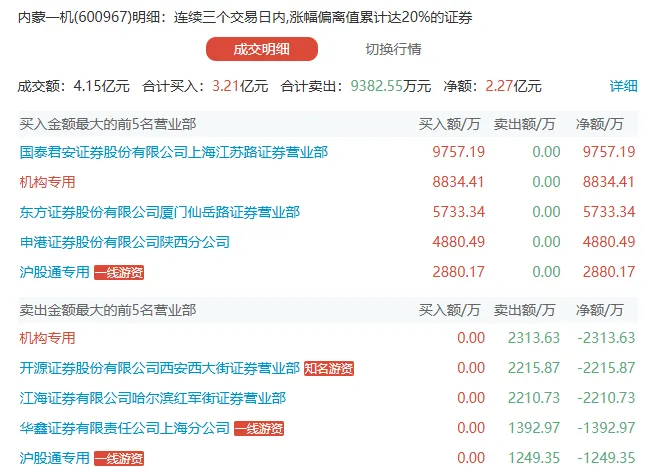Open 东方证券厦门仙岳路证券营业部 link
Image resolution: width=656 pixels, height=476 pixels.
click(x=160, y=212)
